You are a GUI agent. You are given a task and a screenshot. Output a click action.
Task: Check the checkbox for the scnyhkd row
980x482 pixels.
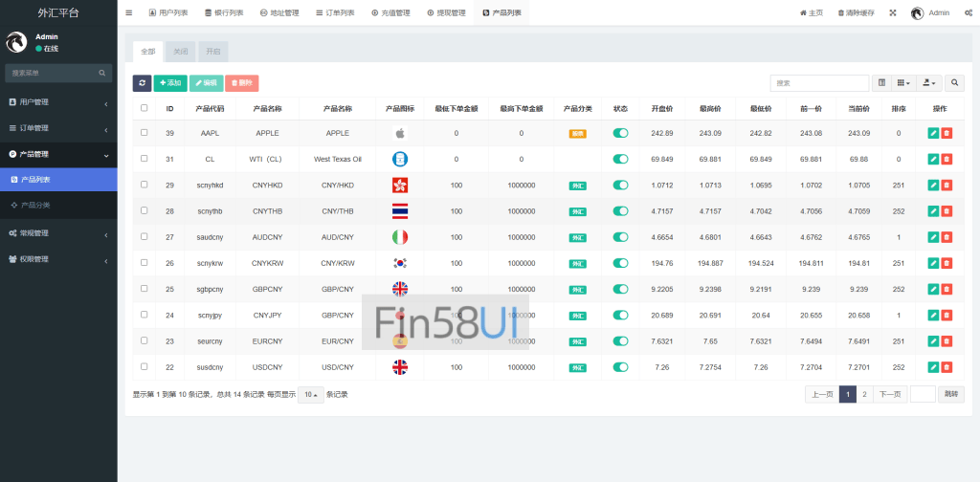point(145,184)
